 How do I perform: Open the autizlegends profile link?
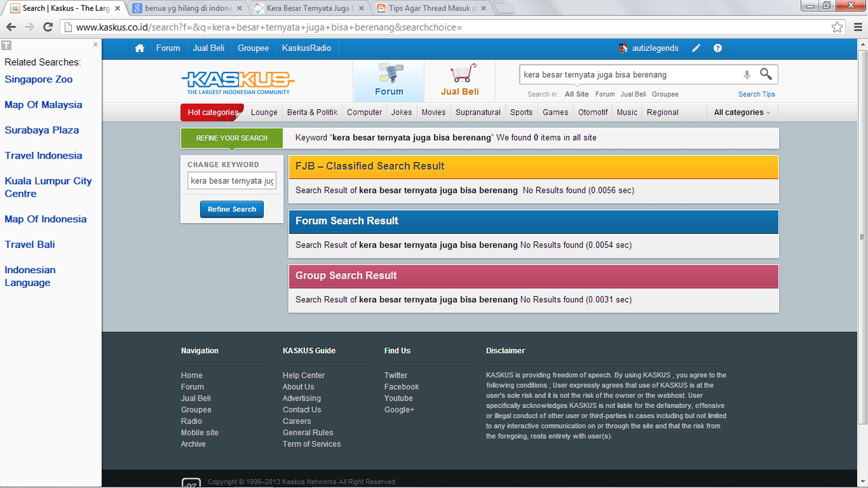pyautogui.click(x=655, y=48)
